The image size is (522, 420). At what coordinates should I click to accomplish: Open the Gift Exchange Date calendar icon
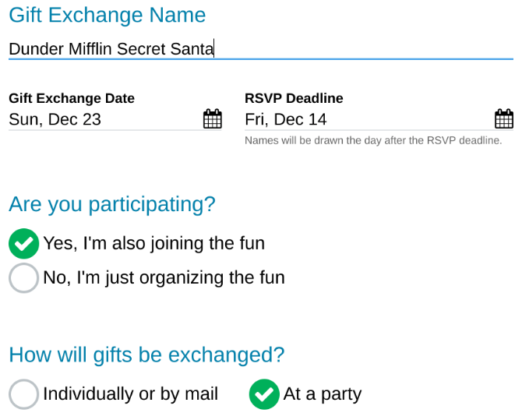[213, 118]
